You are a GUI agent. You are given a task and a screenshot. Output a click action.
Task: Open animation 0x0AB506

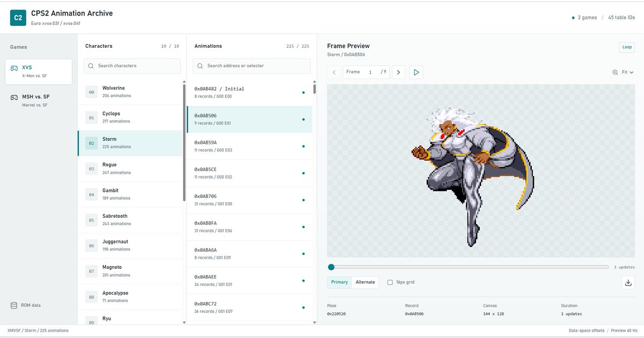[250, 119]
